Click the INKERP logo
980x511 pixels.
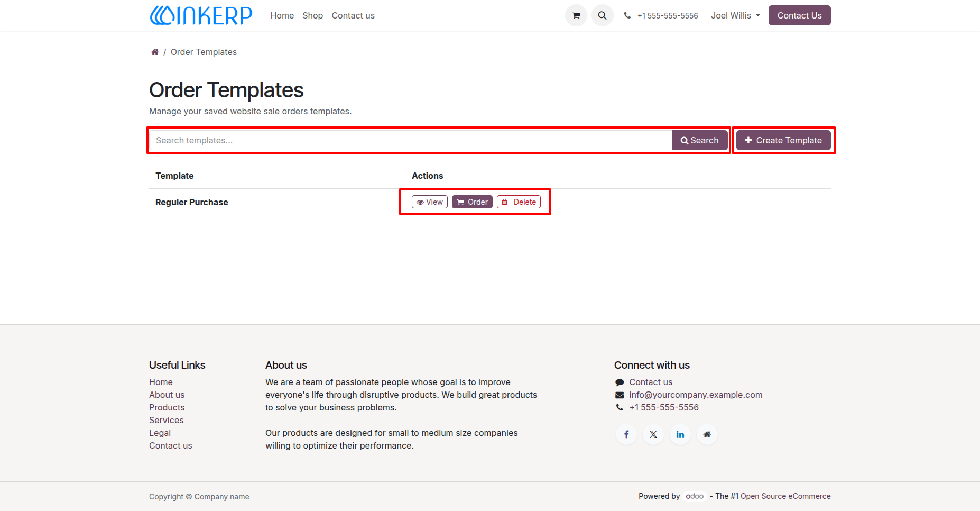click(201, 15)
